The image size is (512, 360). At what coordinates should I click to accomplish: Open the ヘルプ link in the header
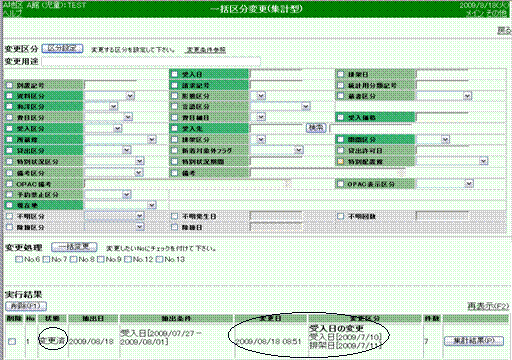pos(12,13)
